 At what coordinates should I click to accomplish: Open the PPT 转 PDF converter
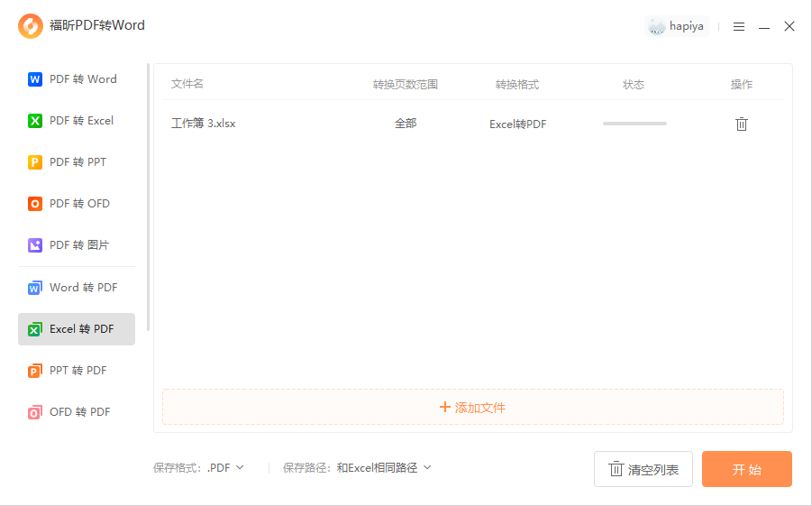pyautogui.click(x=77, y=371)
